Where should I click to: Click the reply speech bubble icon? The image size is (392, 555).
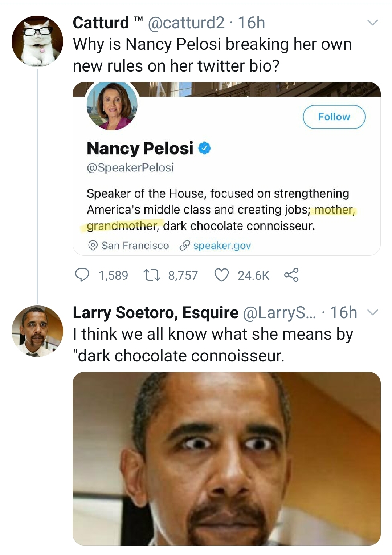82,275
